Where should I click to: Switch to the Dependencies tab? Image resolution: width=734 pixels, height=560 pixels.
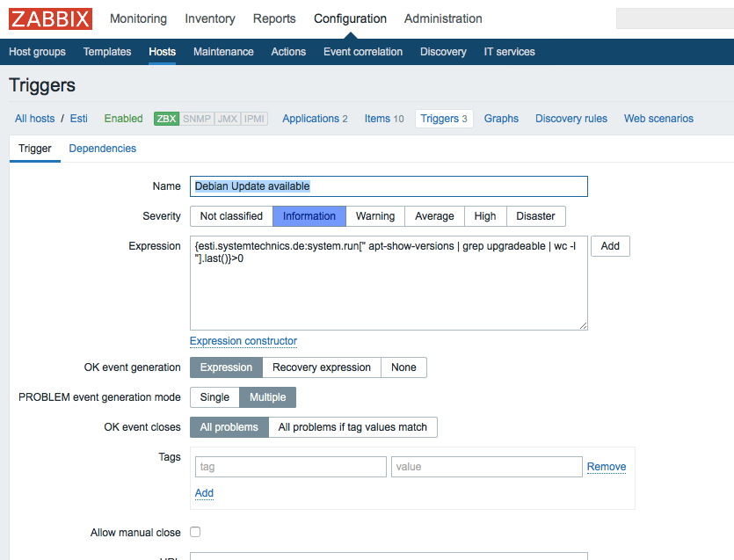(103, 149)
